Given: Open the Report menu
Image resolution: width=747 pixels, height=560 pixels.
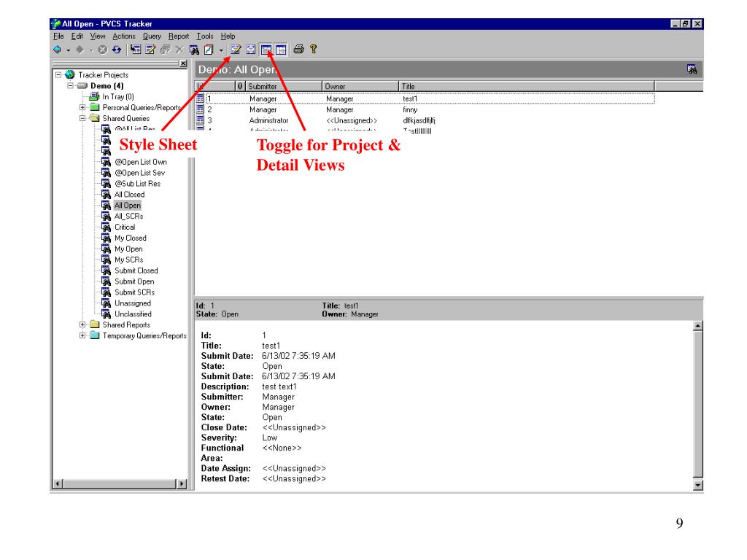Looking at the screenshot, I should coord(179,36).
